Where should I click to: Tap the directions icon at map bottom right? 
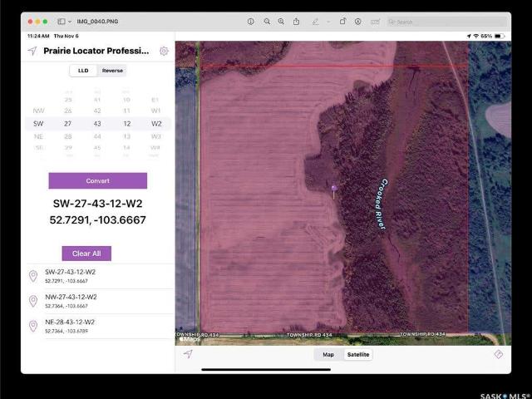pyautogui.click(x=499, y=354)
